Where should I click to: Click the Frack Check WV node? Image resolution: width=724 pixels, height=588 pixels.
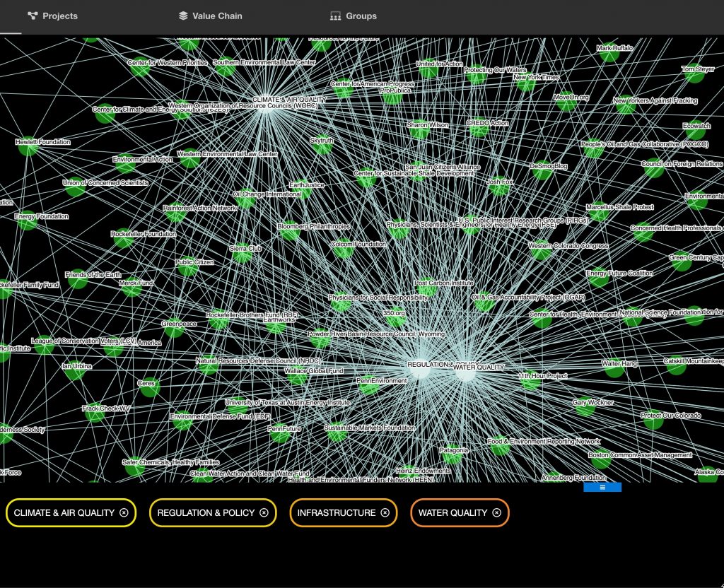[95, 413]
